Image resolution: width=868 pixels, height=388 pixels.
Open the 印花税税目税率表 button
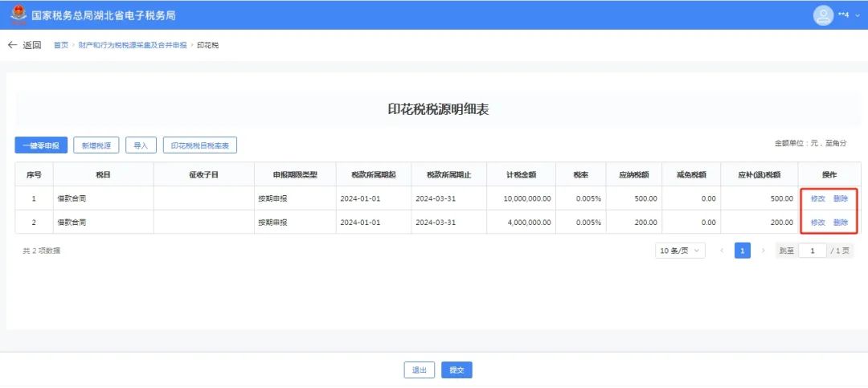(x=200, y=145)
